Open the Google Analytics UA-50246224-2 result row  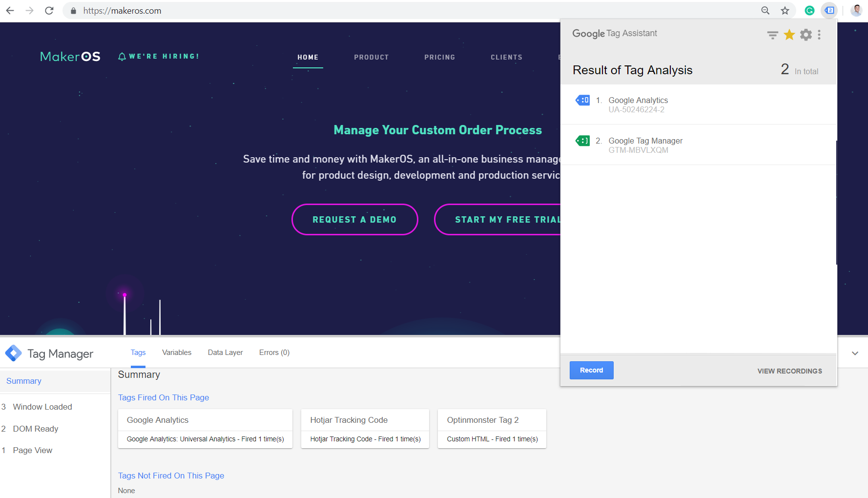tap(699, 104)
